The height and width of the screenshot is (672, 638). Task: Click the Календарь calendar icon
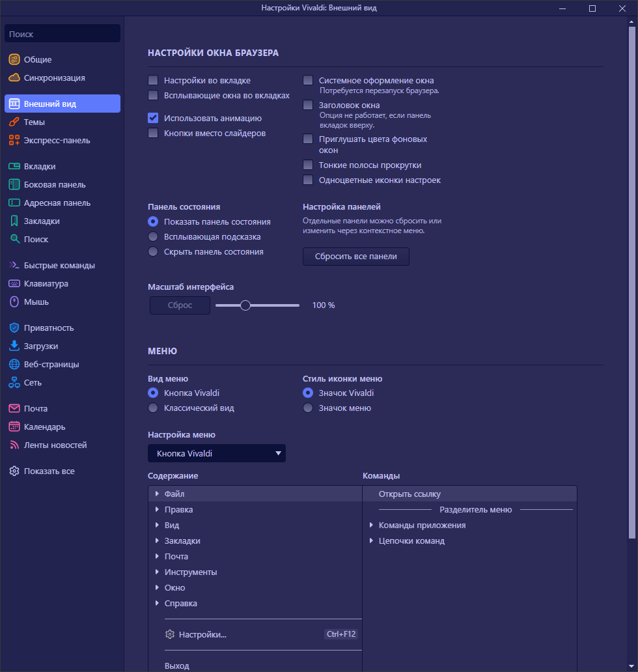(14, 427)
